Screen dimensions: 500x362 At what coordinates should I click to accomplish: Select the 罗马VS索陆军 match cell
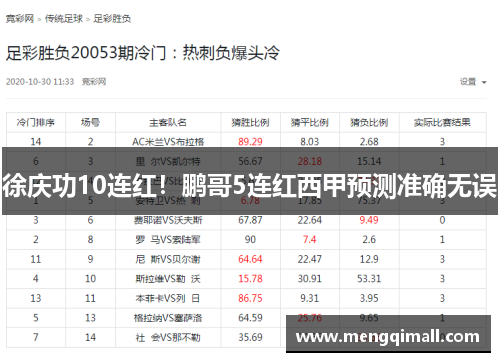[168, 240]
